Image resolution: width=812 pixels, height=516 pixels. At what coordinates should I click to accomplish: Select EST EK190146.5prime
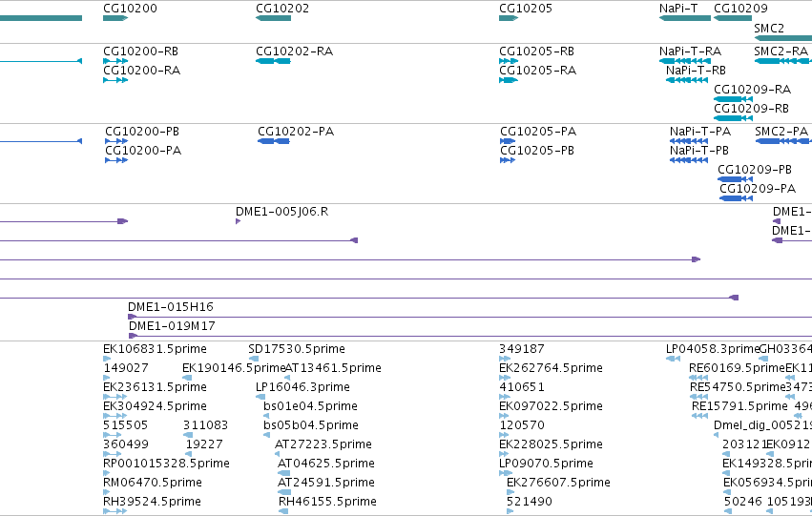[x=185, y=378]
